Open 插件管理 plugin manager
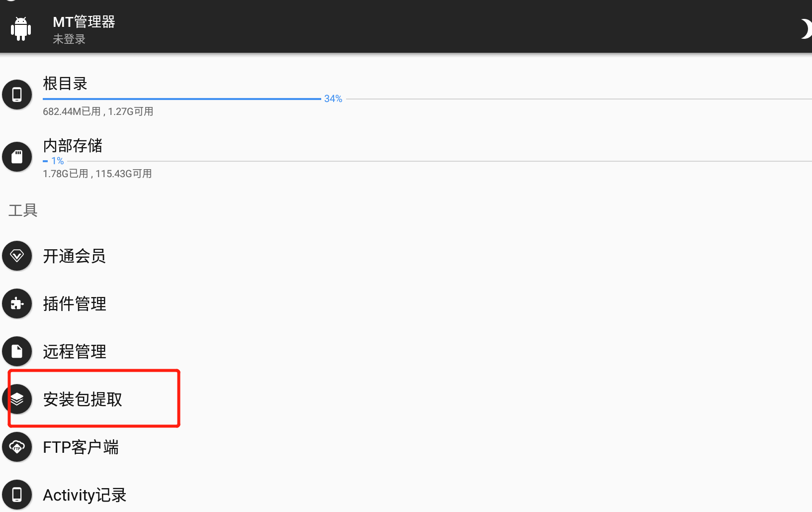 [x=75, y=304]
